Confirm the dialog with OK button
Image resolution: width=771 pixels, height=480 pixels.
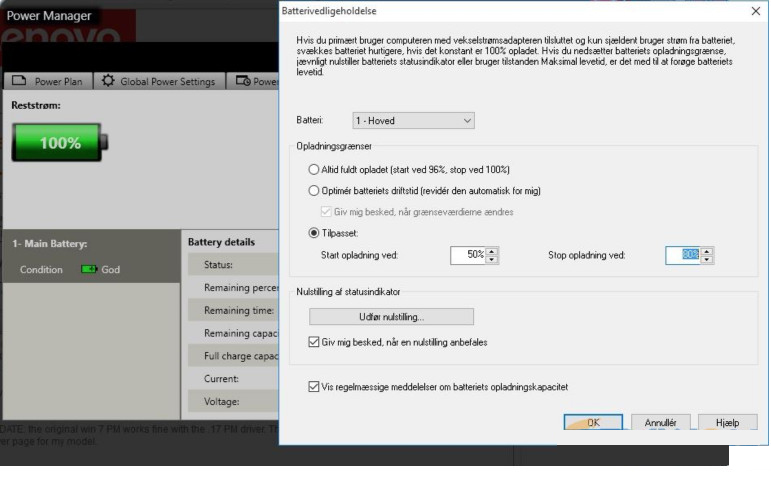point(593,422)
